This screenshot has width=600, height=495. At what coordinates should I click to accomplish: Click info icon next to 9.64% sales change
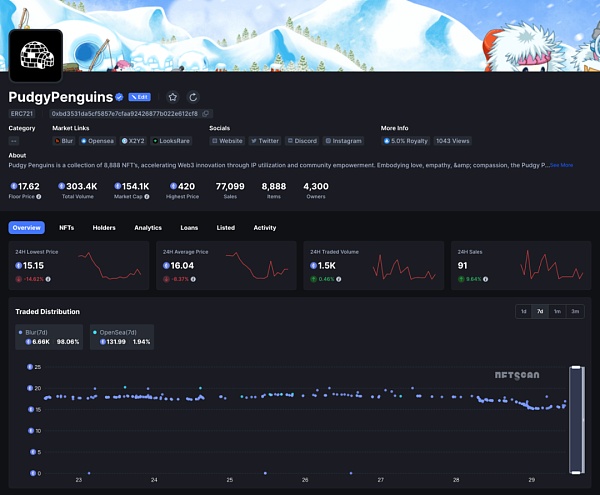pos(485,279)
